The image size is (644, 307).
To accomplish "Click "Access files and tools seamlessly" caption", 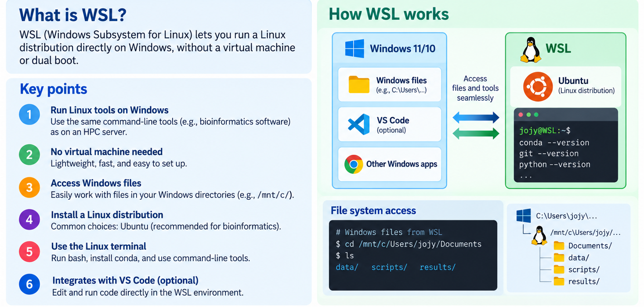I will tap(475, 88).
